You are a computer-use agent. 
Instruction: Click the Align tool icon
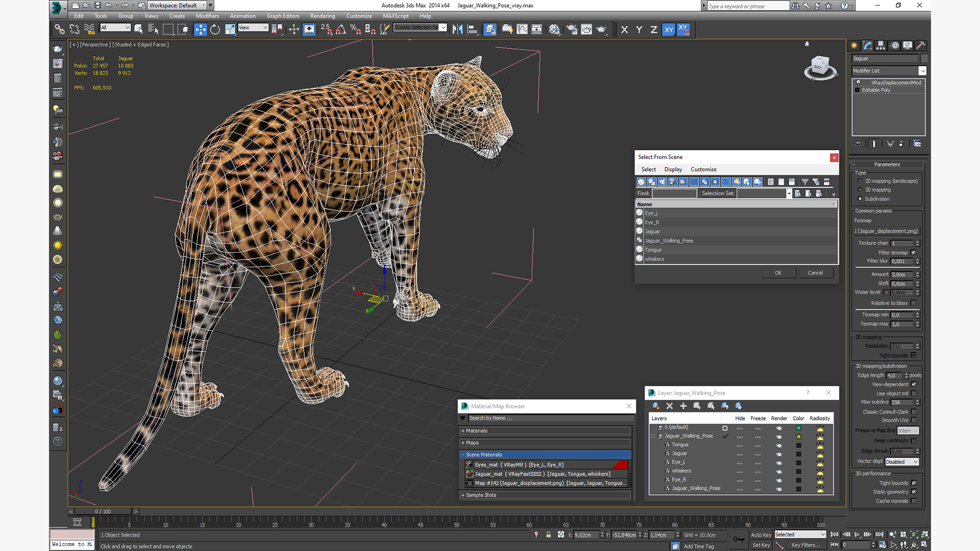(x=473, y=30)
